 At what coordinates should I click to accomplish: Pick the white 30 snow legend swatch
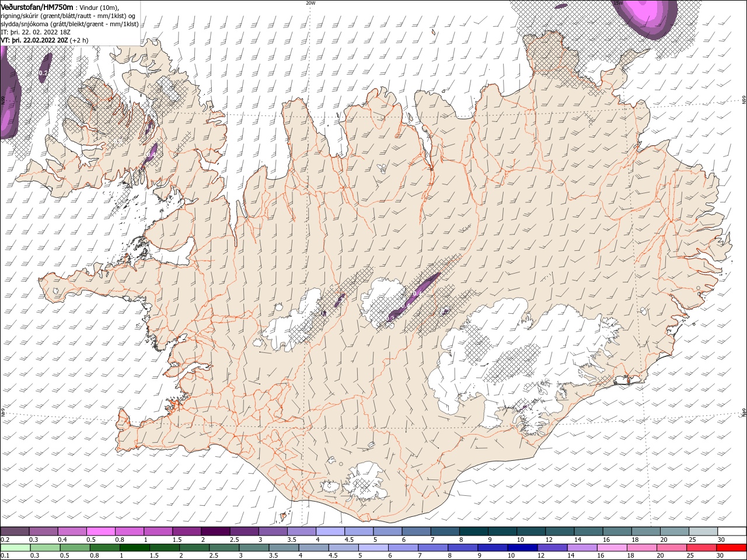(731, 531)
